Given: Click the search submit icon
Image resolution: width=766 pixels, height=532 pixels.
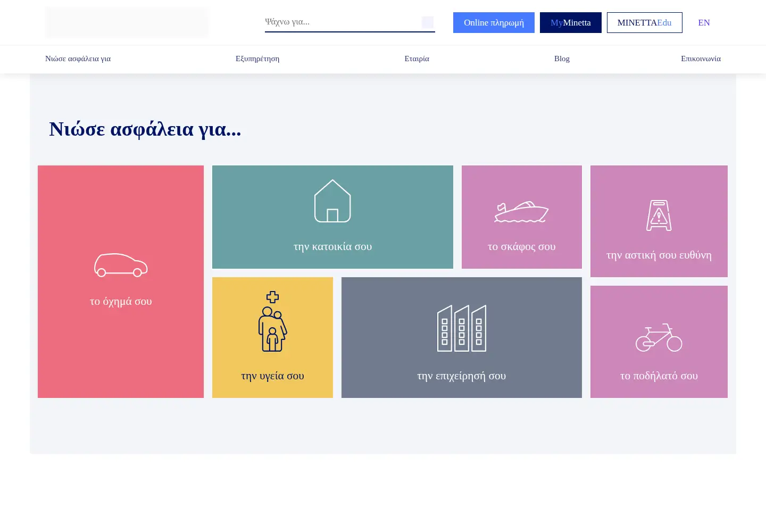Looking at the screenshot, I should [x=428, y=22].
